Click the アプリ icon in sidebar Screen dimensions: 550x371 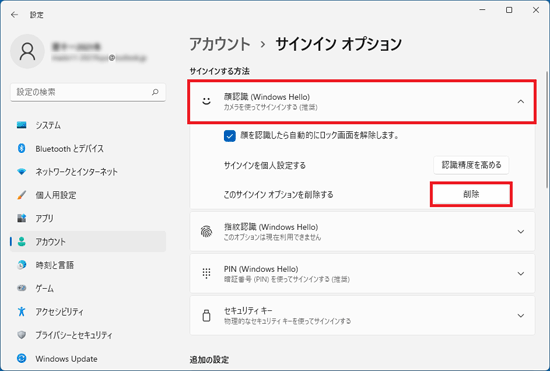(x=22, y=218)
